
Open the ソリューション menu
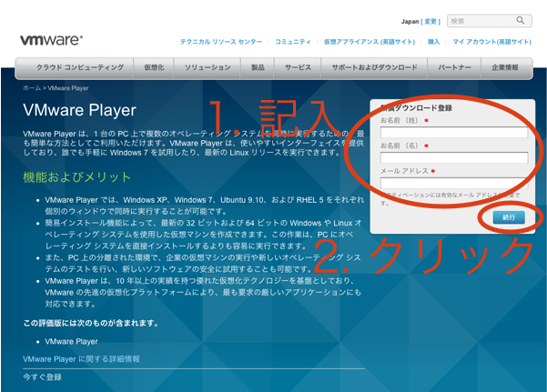pyautogui.click(x=208, y=67)
